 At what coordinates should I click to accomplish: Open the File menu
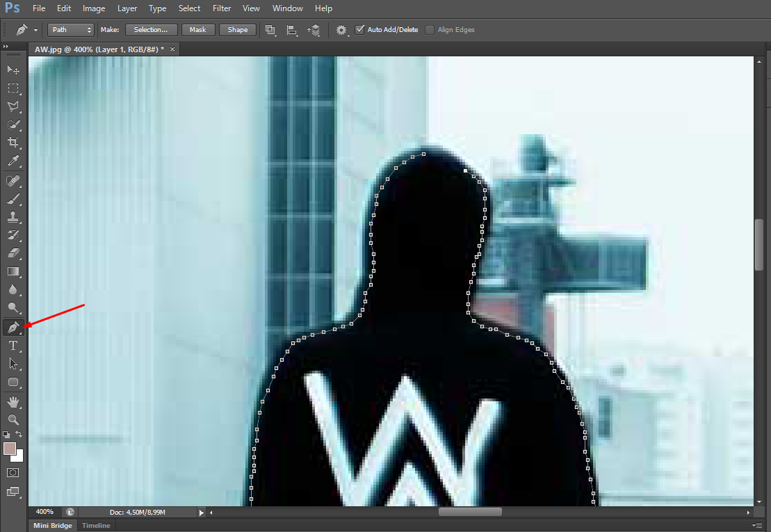(39, 8)
